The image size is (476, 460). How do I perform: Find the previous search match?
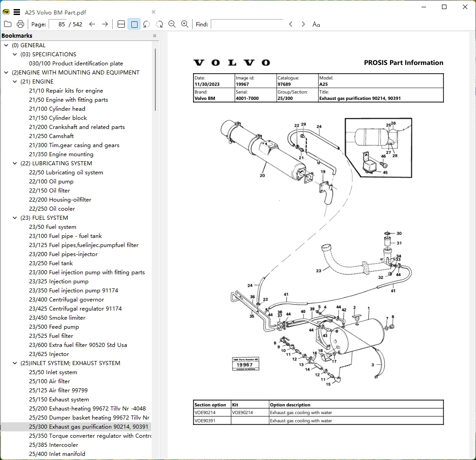click(291, 24)
